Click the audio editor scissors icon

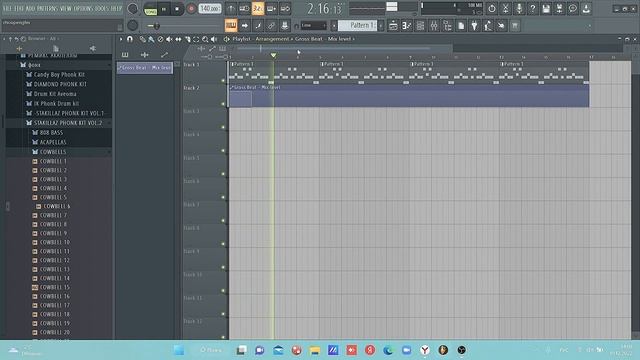[505, 8]
